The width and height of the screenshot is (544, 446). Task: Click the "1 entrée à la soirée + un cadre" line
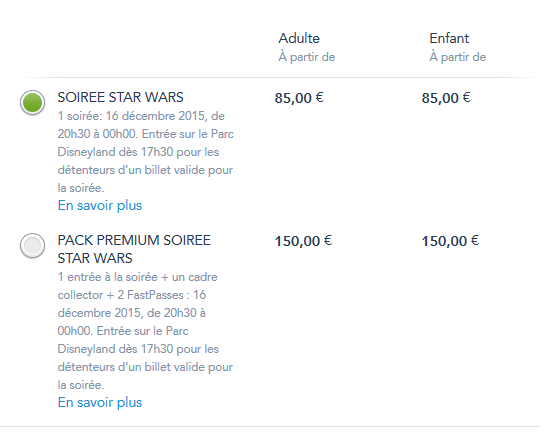pyautogui.click(x=137, y=277)
